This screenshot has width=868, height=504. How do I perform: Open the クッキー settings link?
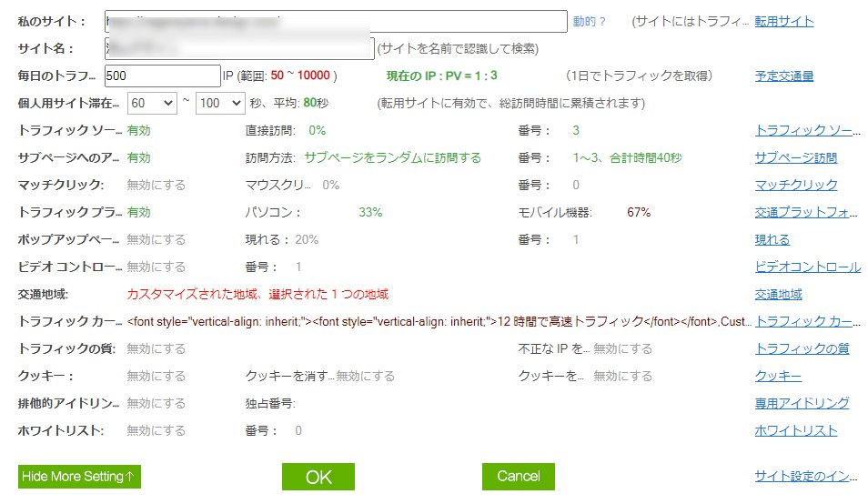tap(778, 376)
